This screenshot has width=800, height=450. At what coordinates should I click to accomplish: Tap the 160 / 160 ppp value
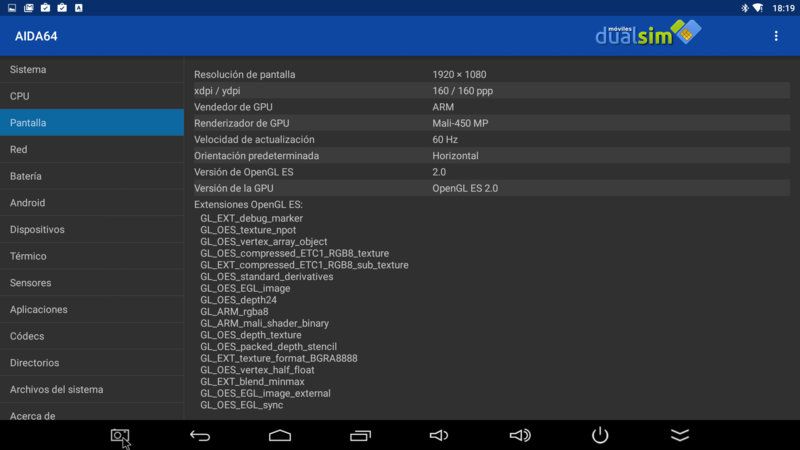click(x=462, y=91)
